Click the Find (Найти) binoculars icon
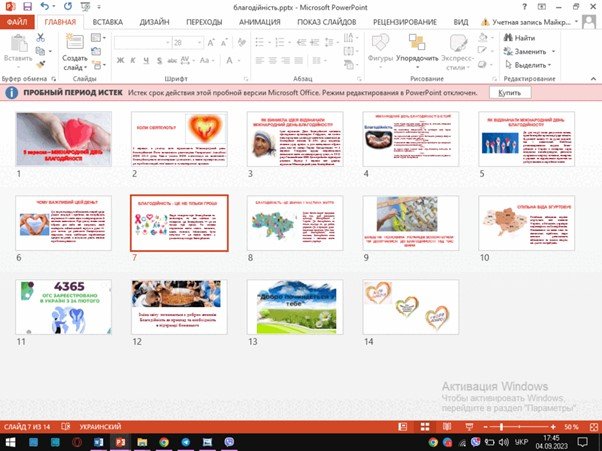The height and width of the screenshot is (451, 602). pos(507,38)
